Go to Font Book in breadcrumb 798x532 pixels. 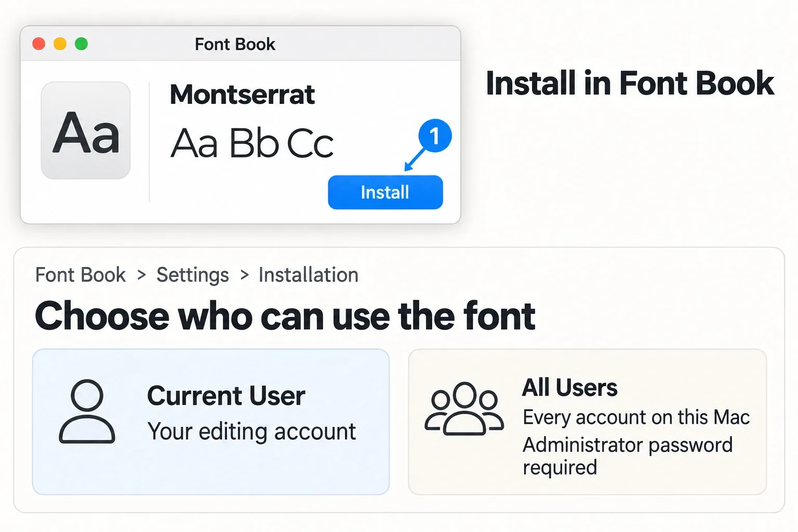81,275
